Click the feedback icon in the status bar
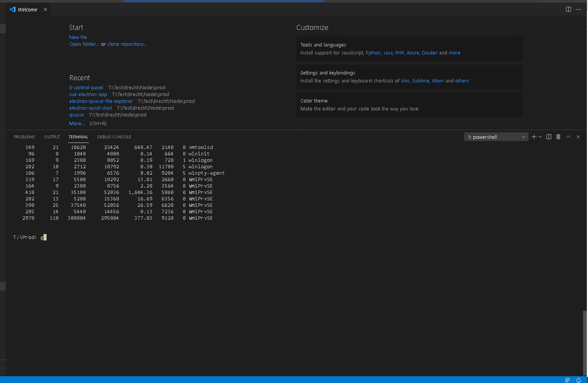The height and width of the screenshot is (383, 588). (567, 380)
